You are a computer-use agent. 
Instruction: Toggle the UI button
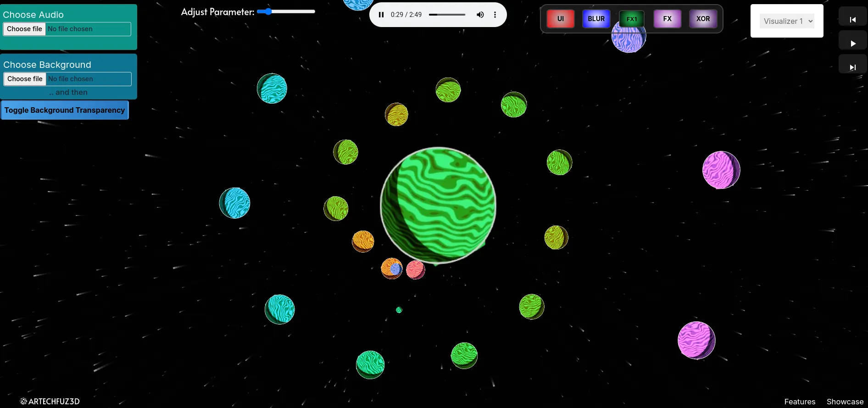coord(561,19)
